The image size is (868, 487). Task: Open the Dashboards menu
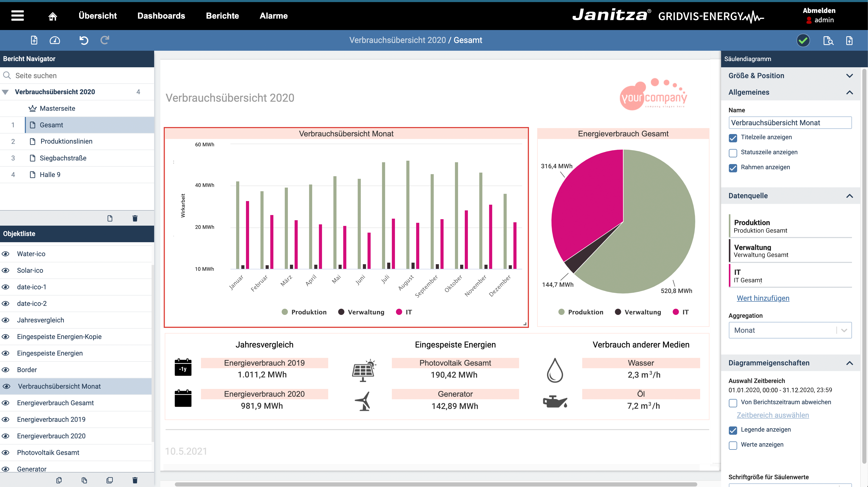click(161, 16)
